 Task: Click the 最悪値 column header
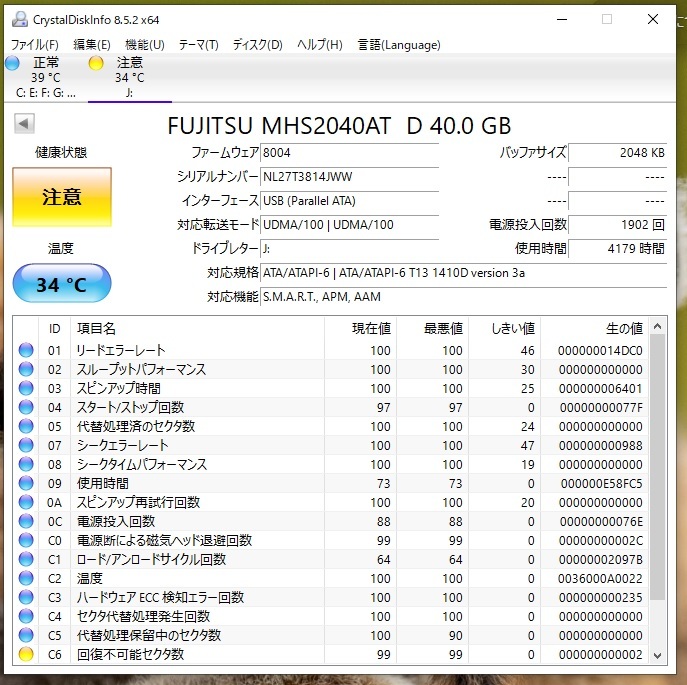(432, 328)
